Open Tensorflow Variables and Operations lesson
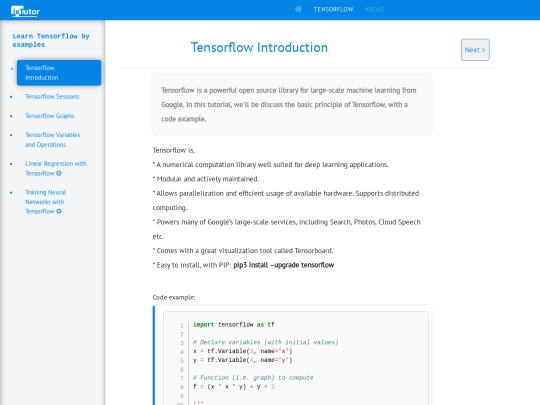The width and height of the screenshot is (540, 405). pos(52,139)
